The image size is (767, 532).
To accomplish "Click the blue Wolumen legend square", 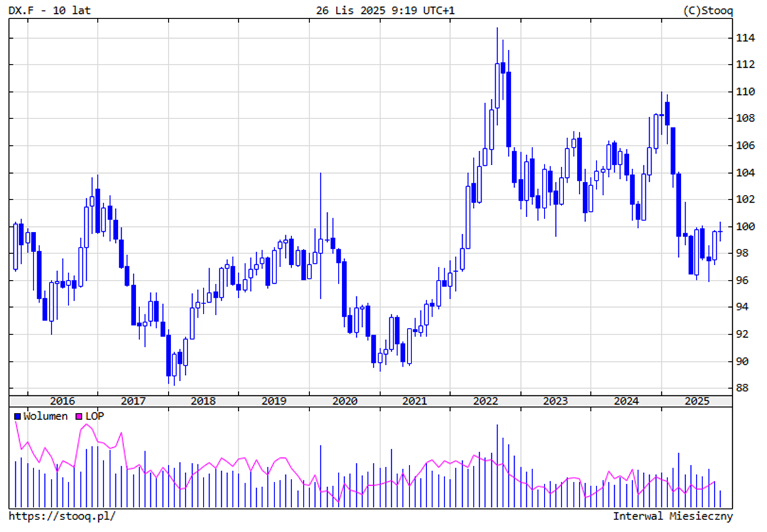I will pyautogui.click(x=18, y=416).
